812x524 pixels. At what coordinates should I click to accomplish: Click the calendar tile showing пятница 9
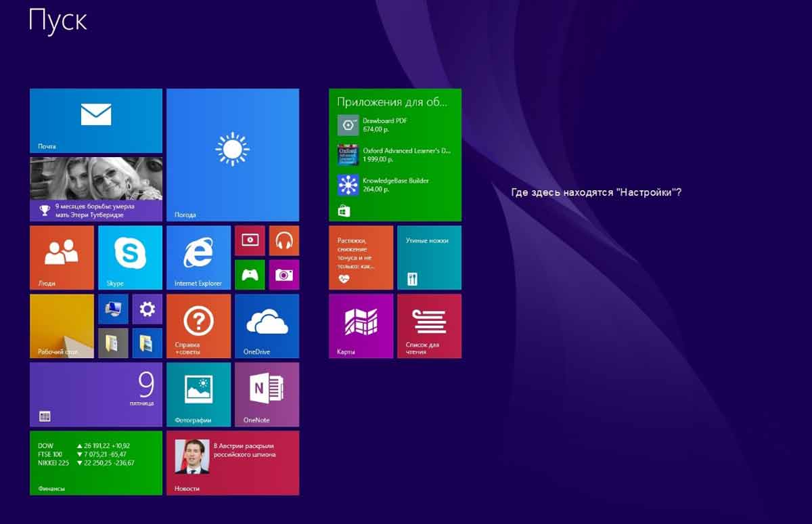(95, 395)
